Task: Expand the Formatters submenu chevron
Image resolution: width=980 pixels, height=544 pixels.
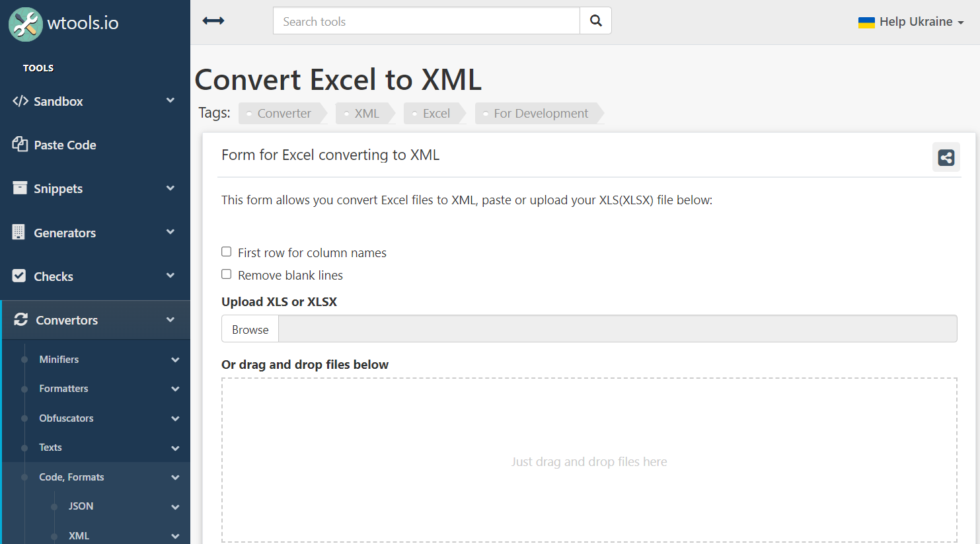Action: click(x=175, y=389)
